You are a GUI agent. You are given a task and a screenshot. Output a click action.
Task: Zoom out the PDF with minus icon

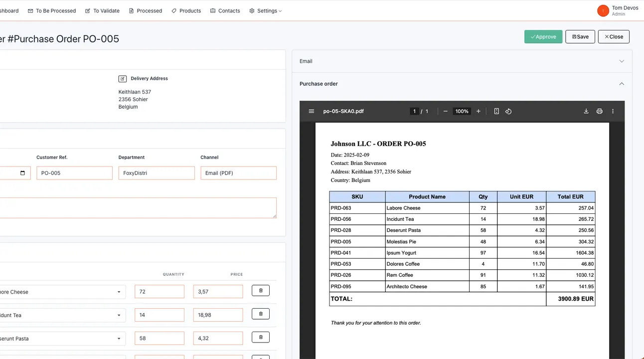tap(445, 111)
